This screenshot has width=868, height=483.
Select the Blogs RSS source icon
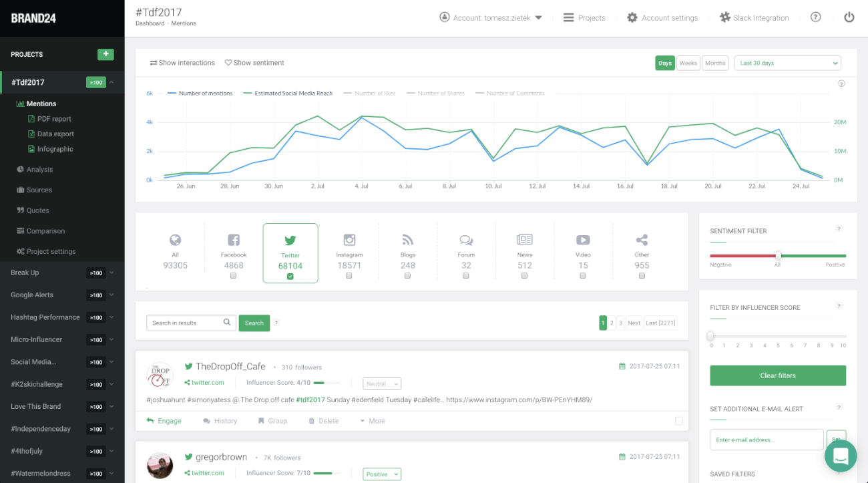(407, 240)
